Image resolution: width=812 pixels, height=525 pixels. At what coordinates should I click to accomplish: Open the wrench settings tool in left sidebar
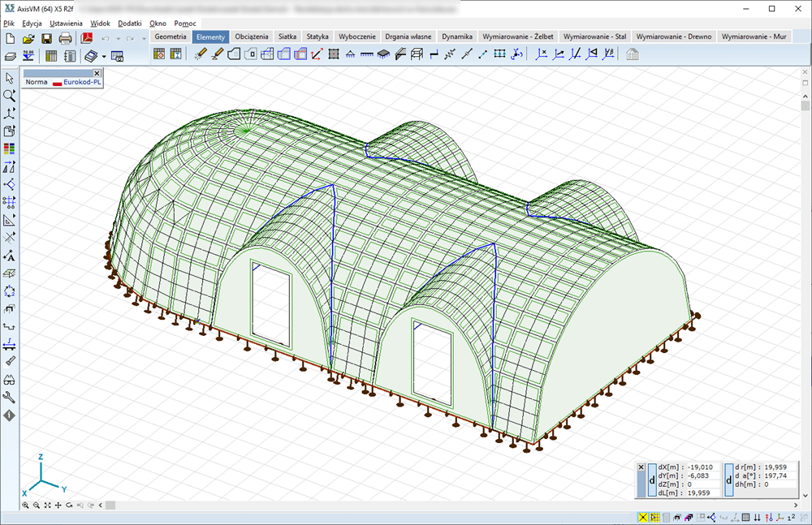(10, 398)
